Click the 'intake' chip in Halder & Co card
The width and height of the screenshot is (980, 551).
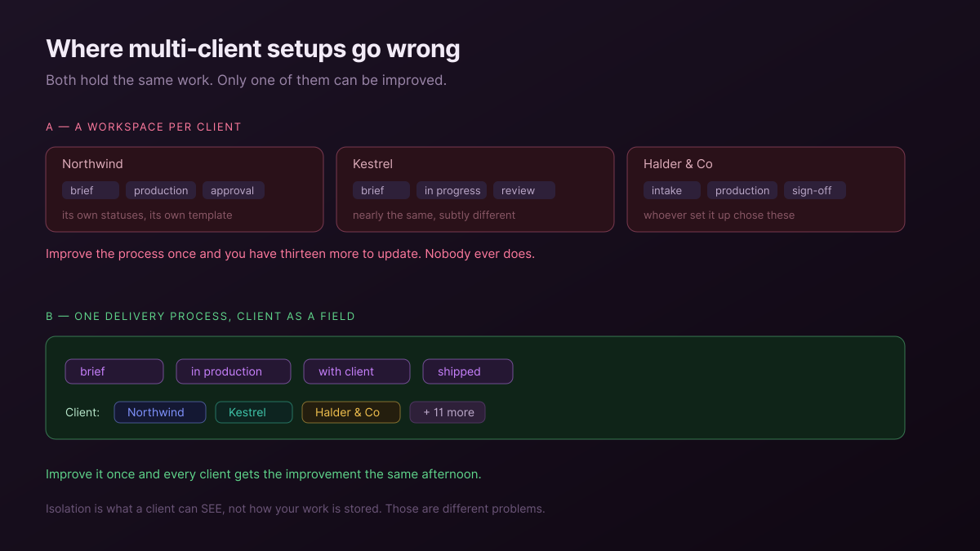tap(672, 190)
